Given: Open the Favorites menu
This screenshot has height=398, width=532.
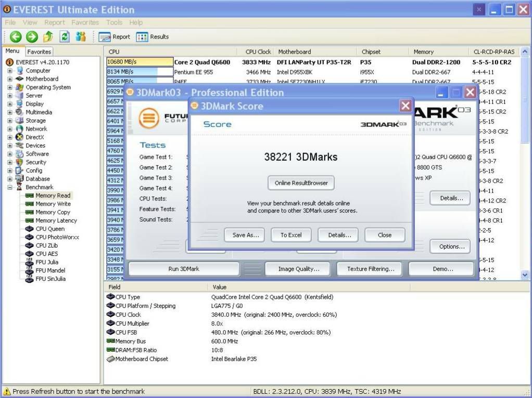Looking at the screenshot, I should pyautogui.click(x=85, y=22).
